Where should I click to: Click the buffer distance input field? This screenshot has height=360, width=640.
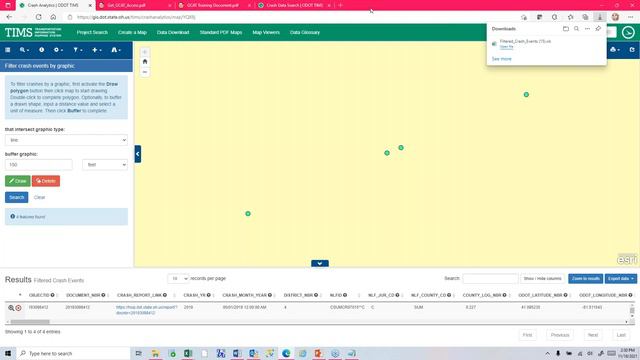pyautogui.click(x=39, y=164)
